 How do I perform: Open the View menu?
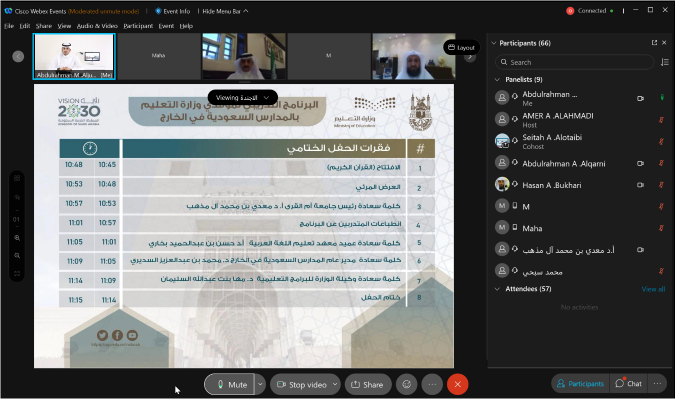tap(64, 26)
